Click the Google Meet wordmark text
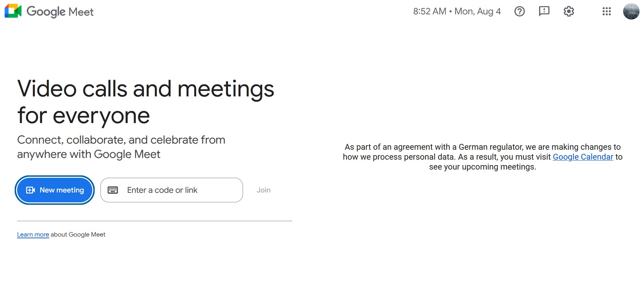The width and height of the screenshot is (644, 281). [60, 12]
